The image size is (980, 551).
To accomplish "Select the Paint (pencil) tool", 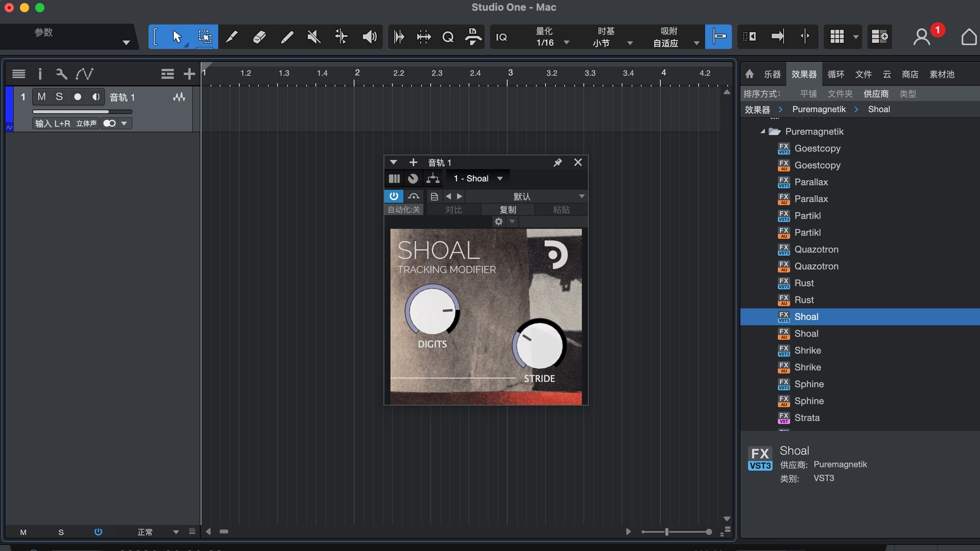I will [287, 37].
